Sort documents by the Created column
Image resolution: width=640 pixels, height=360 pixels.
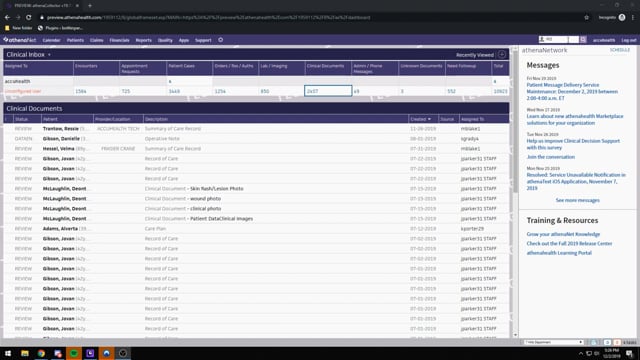[420, 119]
